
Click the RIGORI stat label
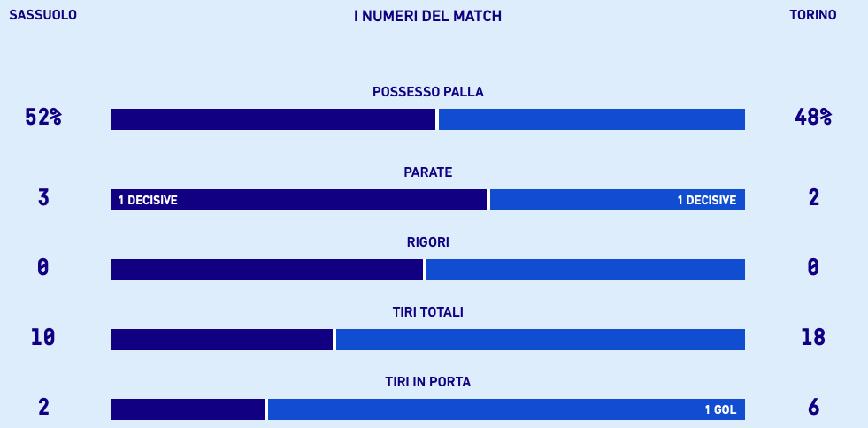(x=427, y=242)
